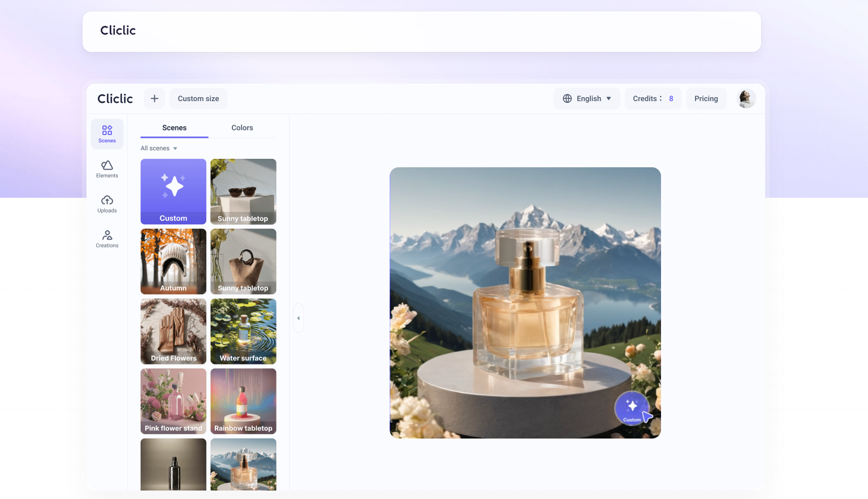Image resolution: width=868 pixels, height=499 pixels.
Task: Select the Sunny tabletop sunglasses scene
Action: 243,192
